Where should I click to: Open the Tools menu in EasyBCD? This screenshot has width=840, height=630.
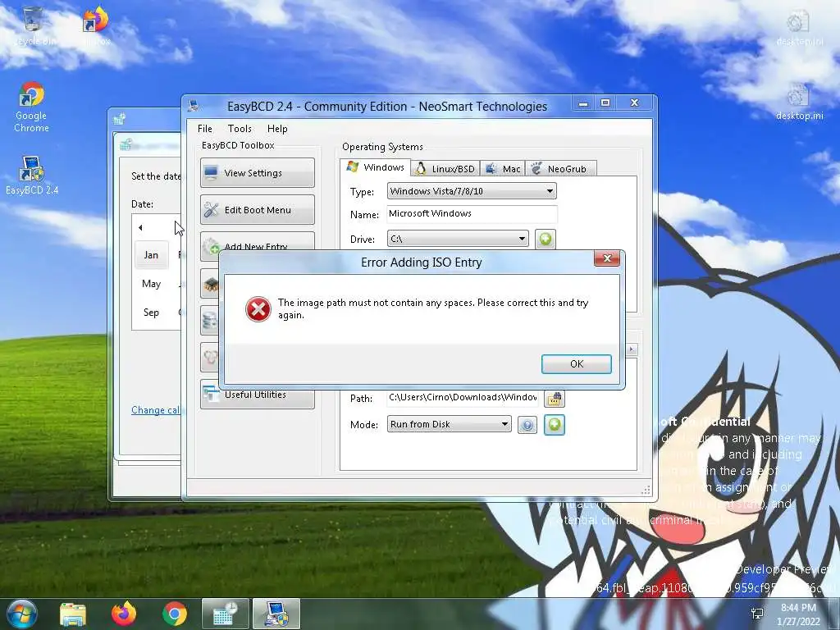240,129
